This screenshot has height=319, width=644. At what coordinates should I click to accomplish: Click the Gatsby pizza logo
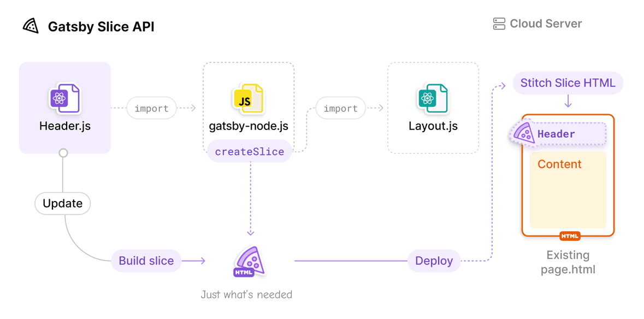32,25
